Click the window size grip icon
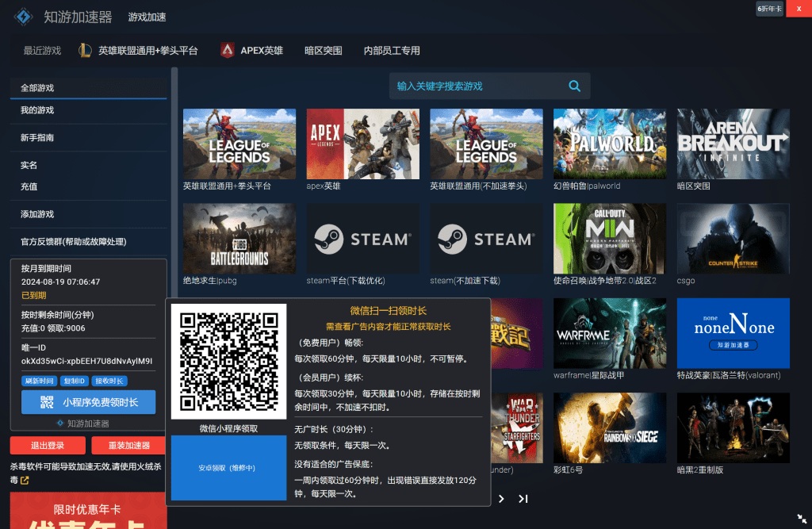The height and width of the screenshot is (529, 812). [x=802, y=519]
